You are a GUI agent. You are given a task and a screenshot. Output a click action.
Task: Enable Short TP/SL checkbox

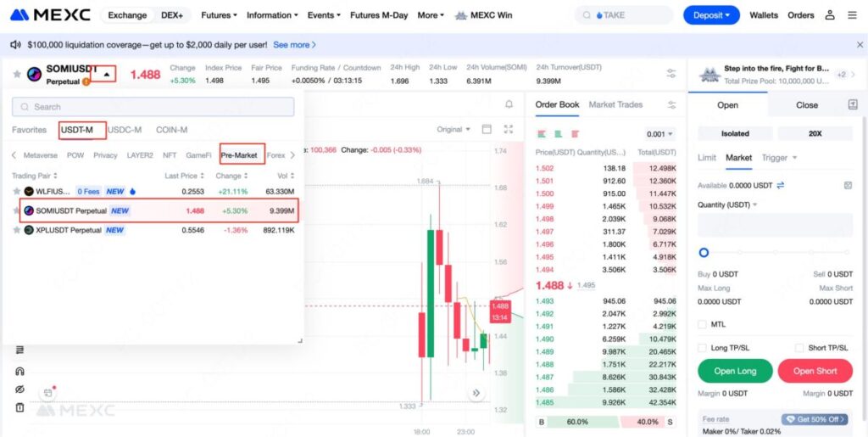[x=798, y=348]
